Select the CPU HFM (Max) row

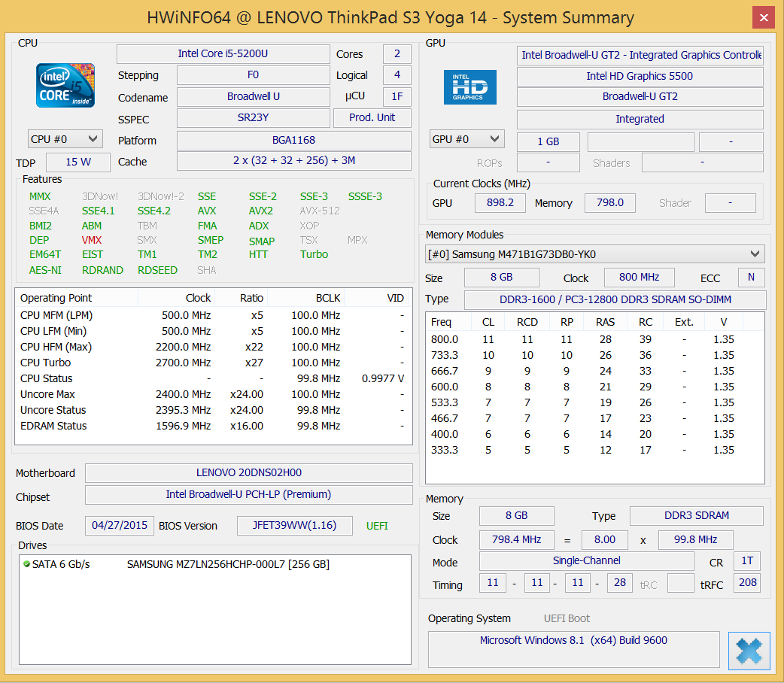click(x=213, y=347)
